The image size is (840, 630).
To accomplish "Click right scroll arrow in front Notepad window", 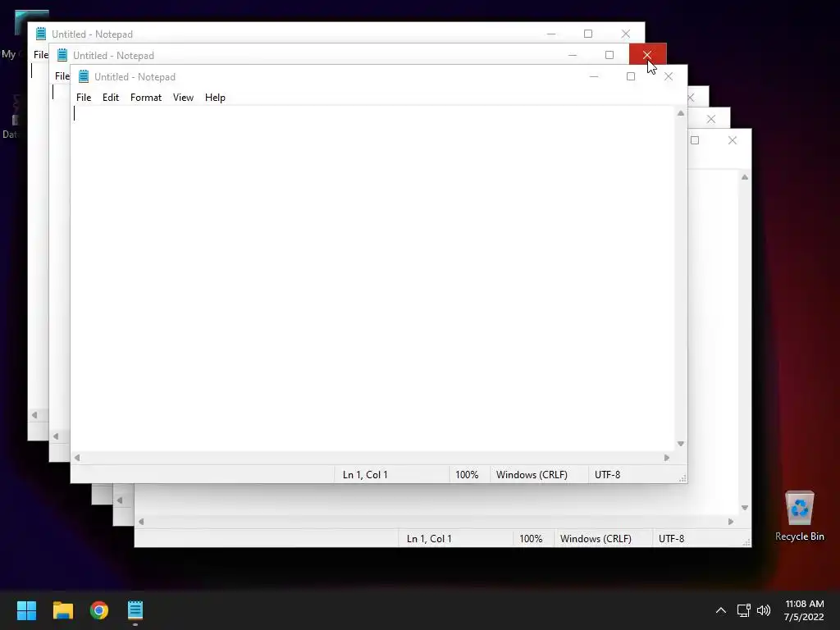I will (667, 458).
